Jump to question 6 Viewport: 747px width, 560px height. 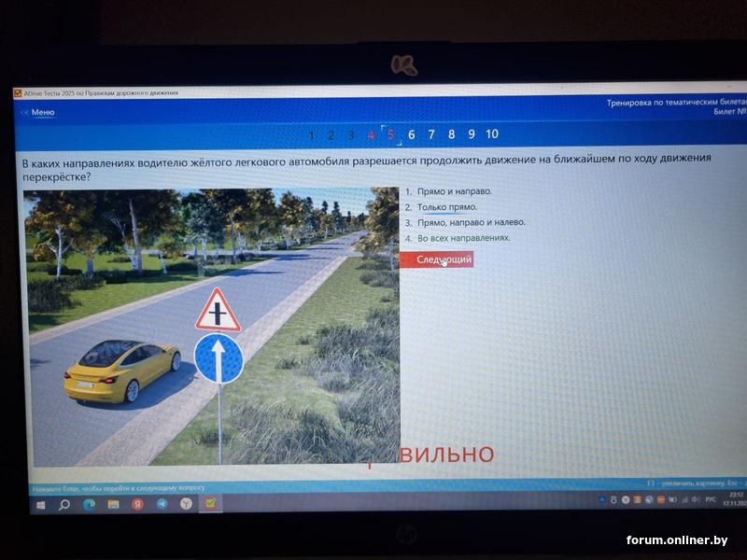(x=411, y=134)
